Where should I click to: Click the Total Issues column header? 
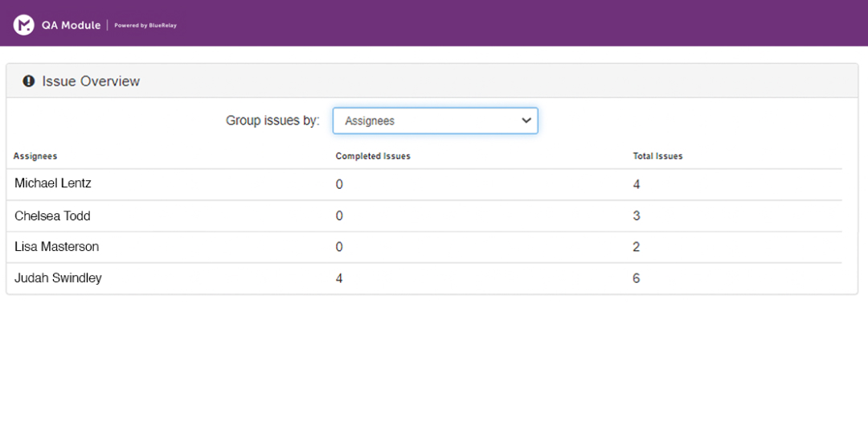pyautogui.click(x=657, y=156)
